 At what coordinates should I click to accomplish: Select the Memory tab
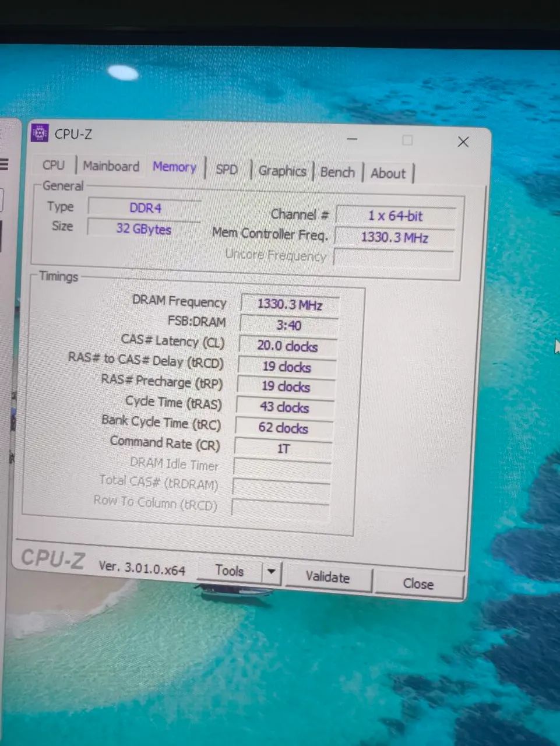(174, 167)
